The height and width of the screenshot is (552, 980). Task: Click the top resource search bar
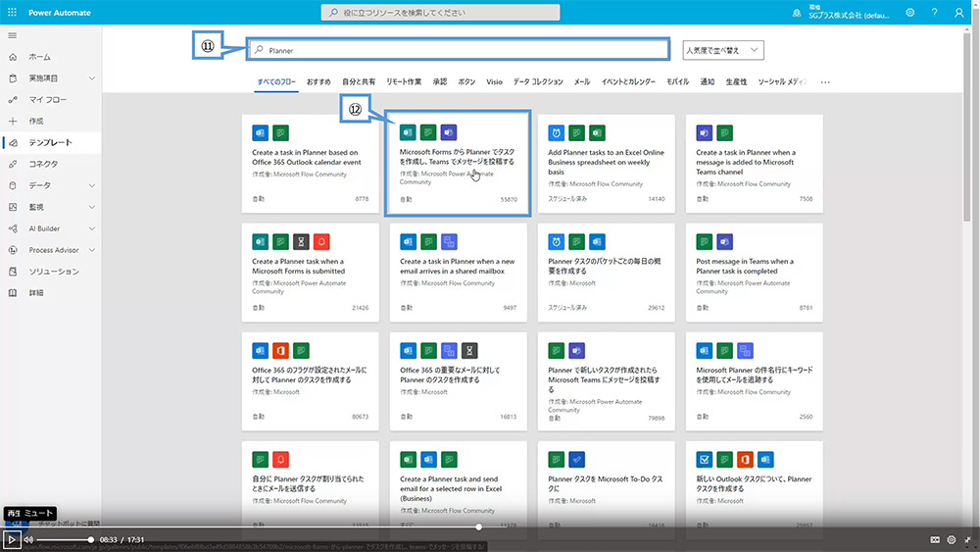pyautogui.click(x=441, y=13)
